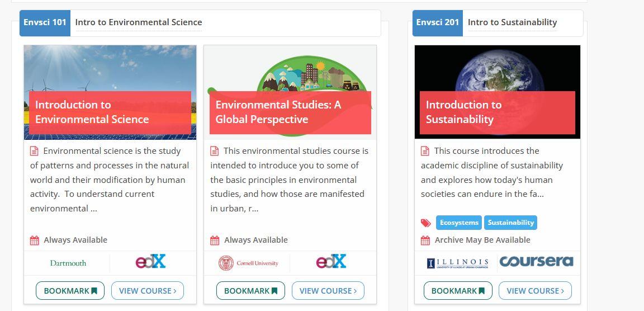
Task: Click the Coursera logo
Action: [x=536, y=261]
